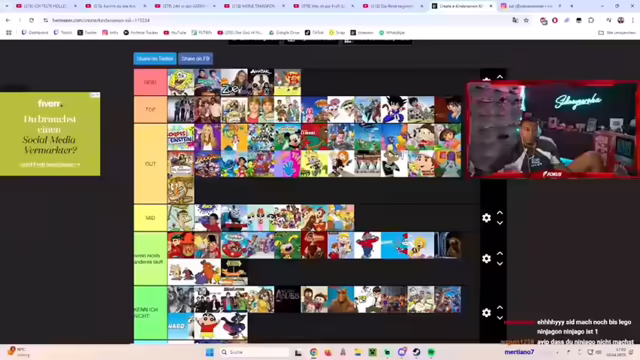
Task: Open File Explorer from the taskbar
Action: [358, 352]
